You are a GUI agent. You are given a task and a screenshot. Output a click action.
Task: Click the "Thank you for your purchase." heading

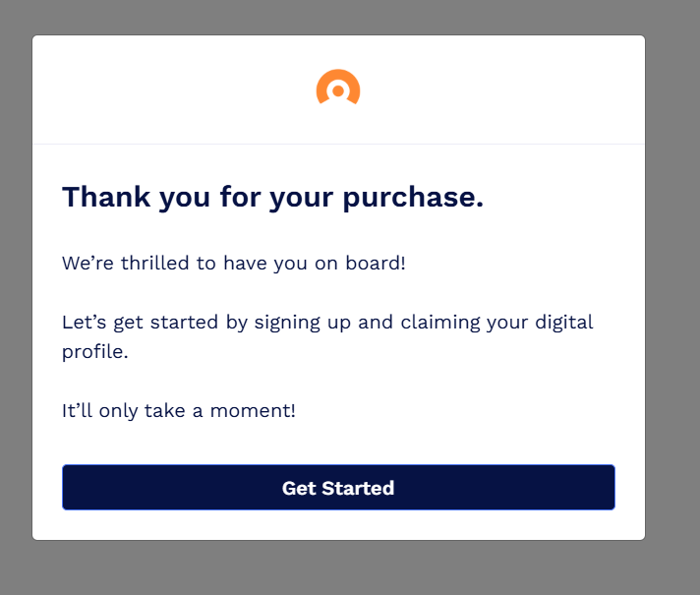point(272,197)
